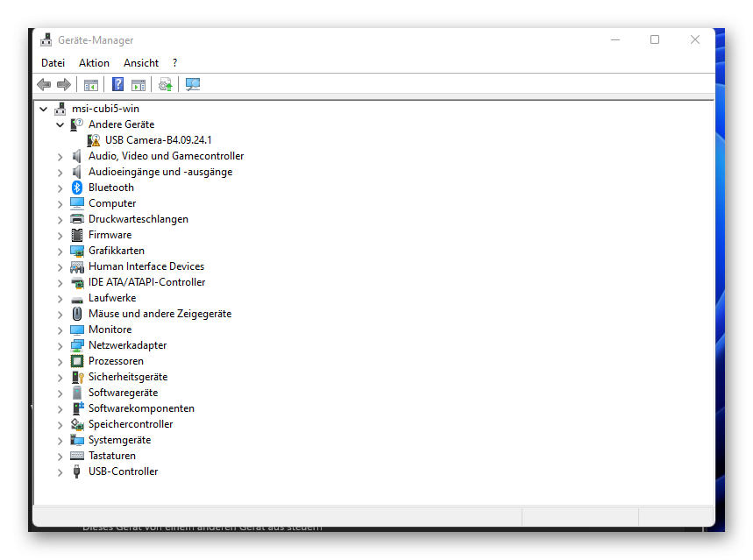Click the blue Help question mark icon
Image resolution: width=753 pixels, height=560 pixels.
pyautogui.click(x=117, y=84)
